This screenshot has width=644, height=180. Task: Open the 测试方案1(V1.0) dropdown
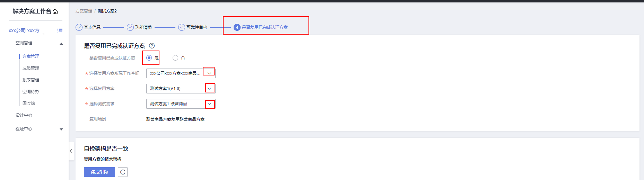click(x=181, y=89)
